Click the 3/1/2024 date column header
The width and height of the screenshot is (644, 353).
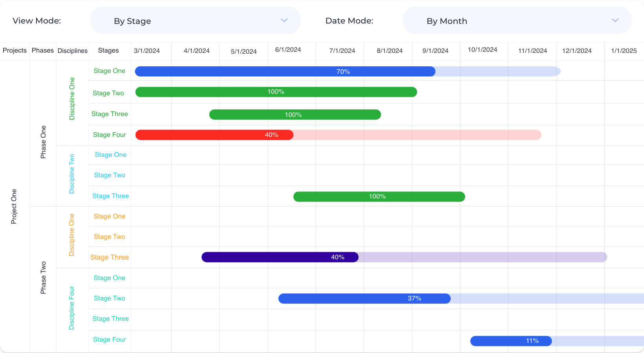tap(147, 51)
